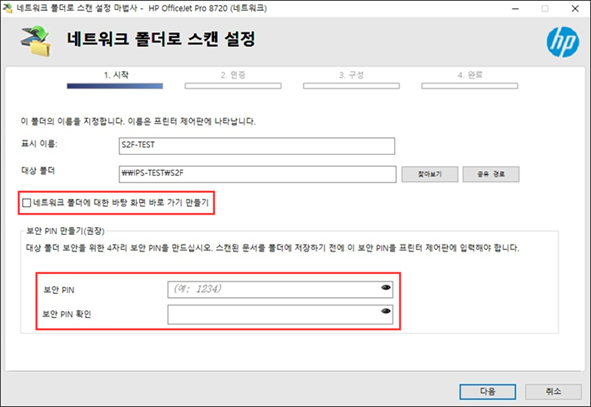Screen dimensions: 591x407
Task: Select the 1. 시작 step
Action: click(116, 75)
